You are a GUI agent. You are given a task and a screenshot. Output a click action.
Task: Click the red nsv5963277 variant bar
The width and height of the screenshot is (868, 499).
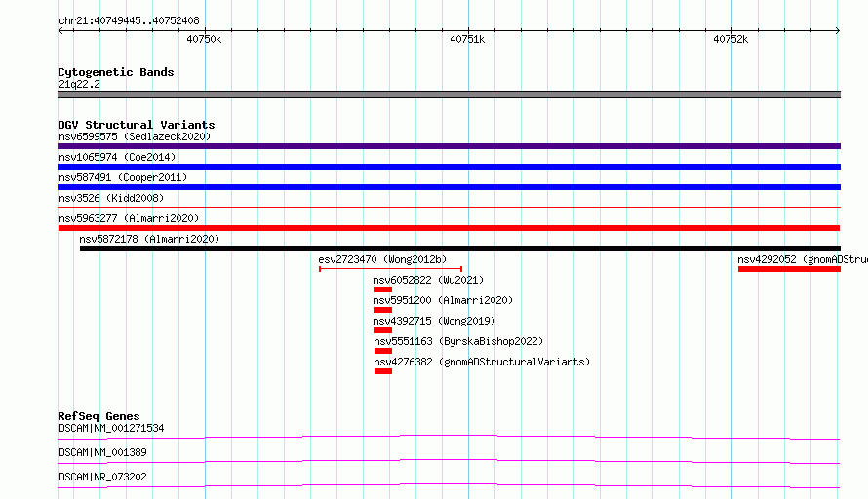[x=449, y=228]
